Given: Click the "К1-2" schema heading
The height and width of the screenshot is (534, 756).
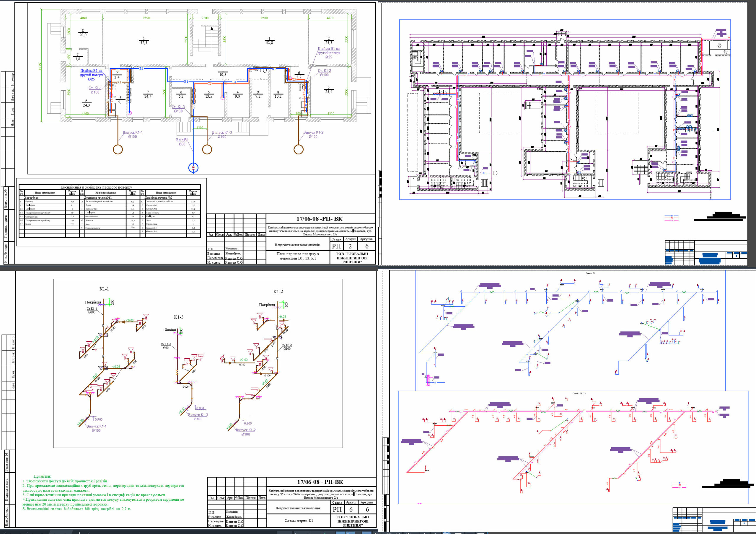Looking at the screenshot, I should tap(278, 291).
